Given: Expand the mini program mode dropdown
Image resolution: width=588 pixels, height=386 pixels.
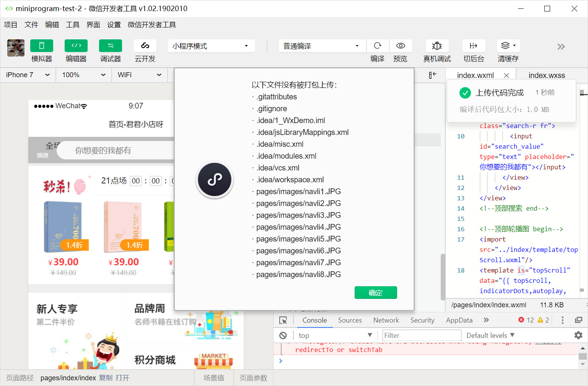Looking at the screenshot, I should tap(211, 46).
